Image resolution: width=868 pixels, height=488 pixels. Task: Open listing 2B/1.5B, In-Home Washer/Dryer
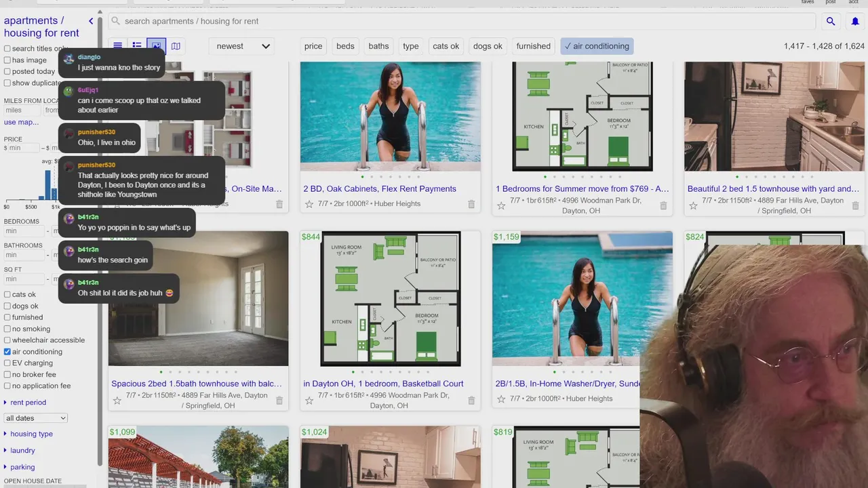[x=568, y=384]
